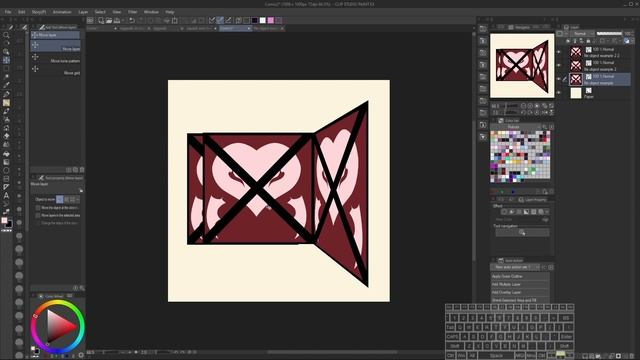Select first 'Object to move' option button
Image resolution: width=640 pixels, height=360 pixels.
tap(60, 199)
